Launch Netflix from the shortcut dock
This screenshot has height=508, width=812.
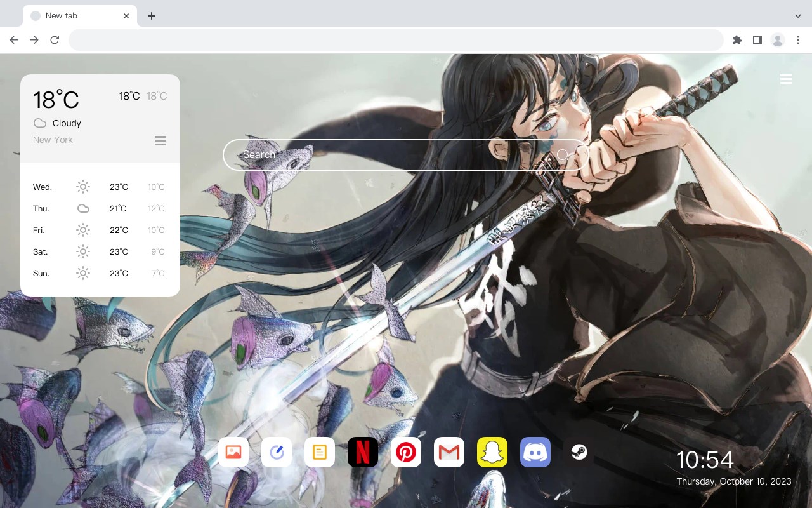(x=363, y=452)
